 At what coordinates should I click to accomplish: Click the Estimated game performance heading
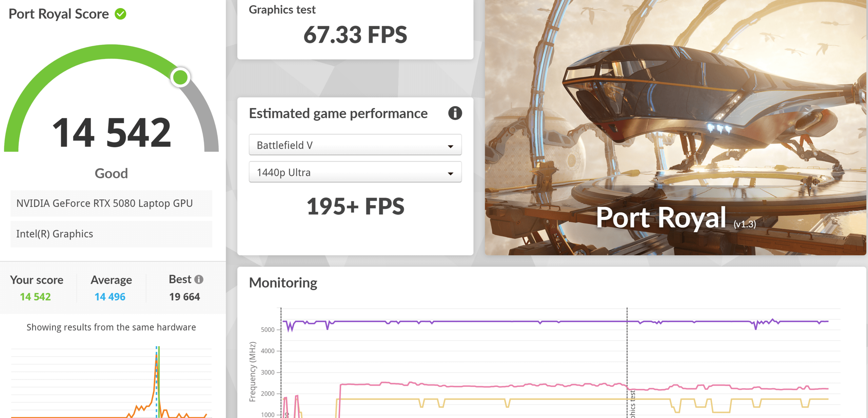point(338,114)
